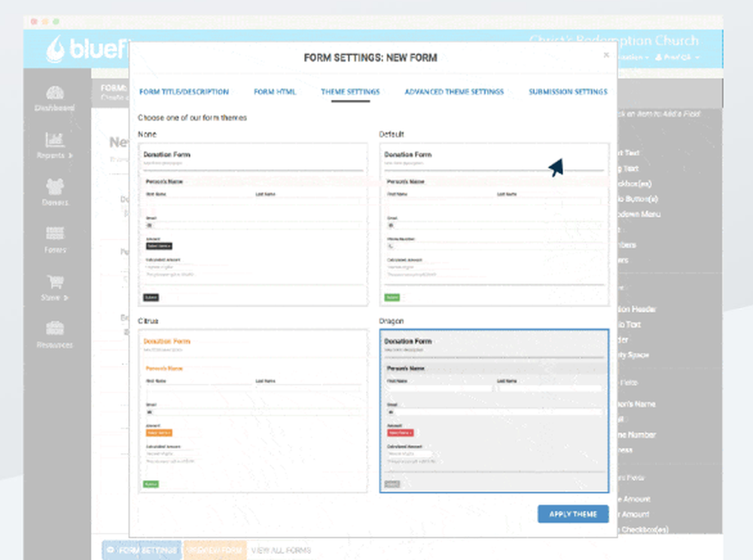Select the green Submit button swatch in Dragon preview
This screenshot has height=560, width=753.
392,484
